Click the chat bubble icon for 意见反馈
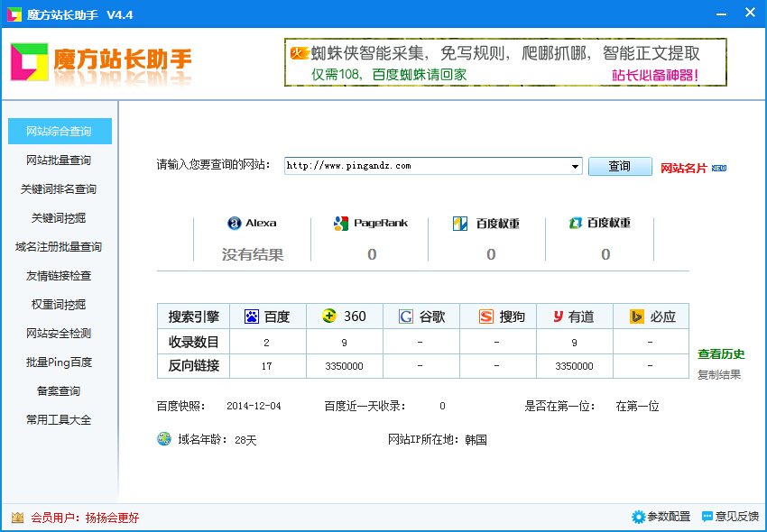The height and width of the screenshot is (532, 767). (x=707, y=517)
